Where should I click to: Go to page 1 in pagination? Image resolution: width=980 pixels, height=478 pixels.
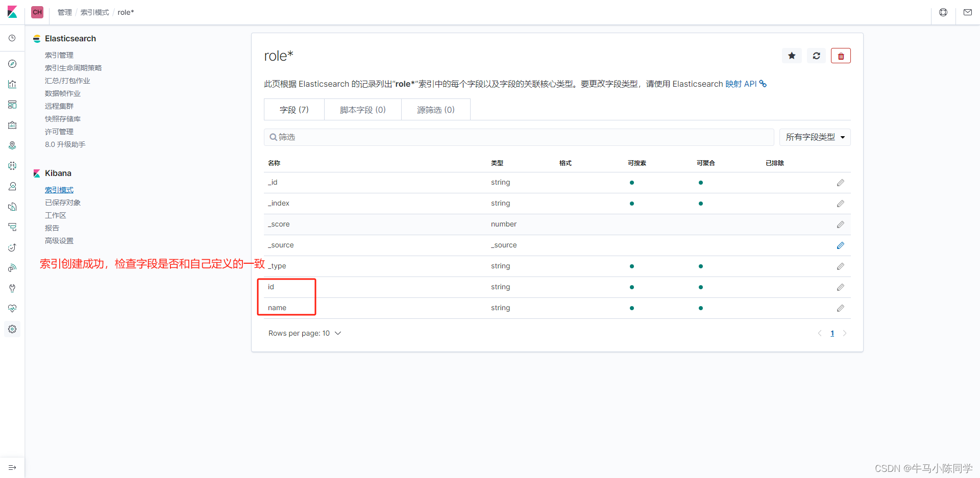(832, 333)
